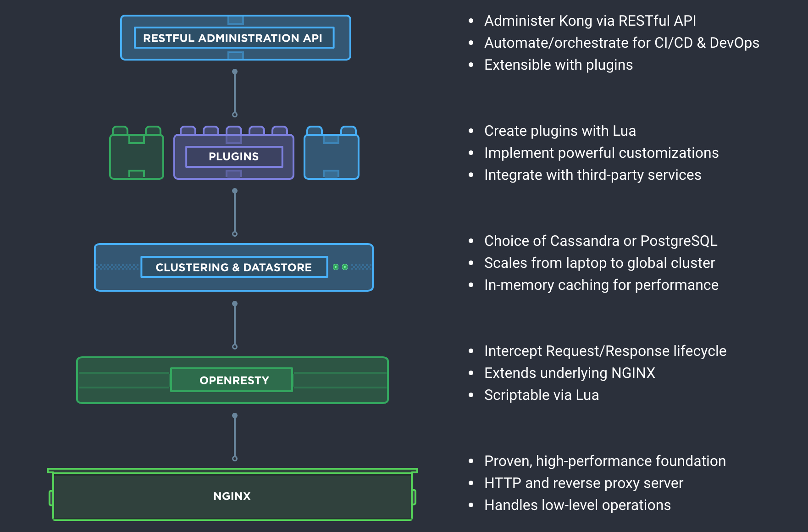Click 'Choice of Cassandra or PostgreSQL' text

[601, 241]
